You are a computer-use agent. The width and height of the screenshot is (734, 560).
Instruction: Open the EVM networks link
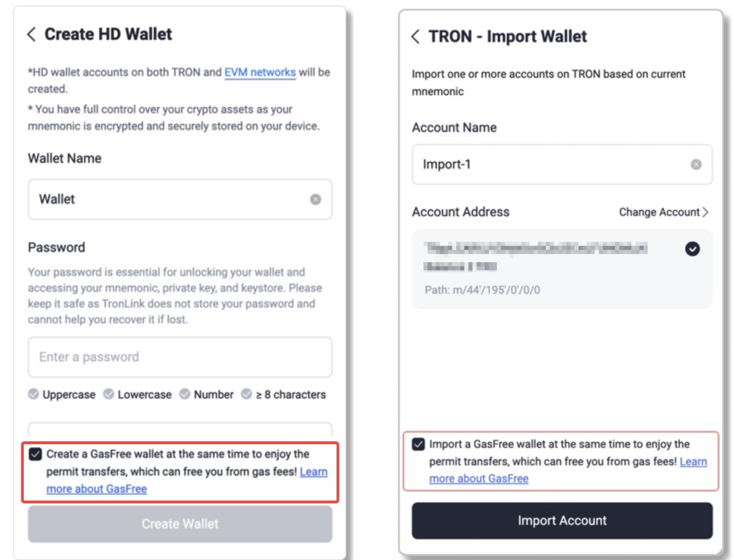[260, 73]
